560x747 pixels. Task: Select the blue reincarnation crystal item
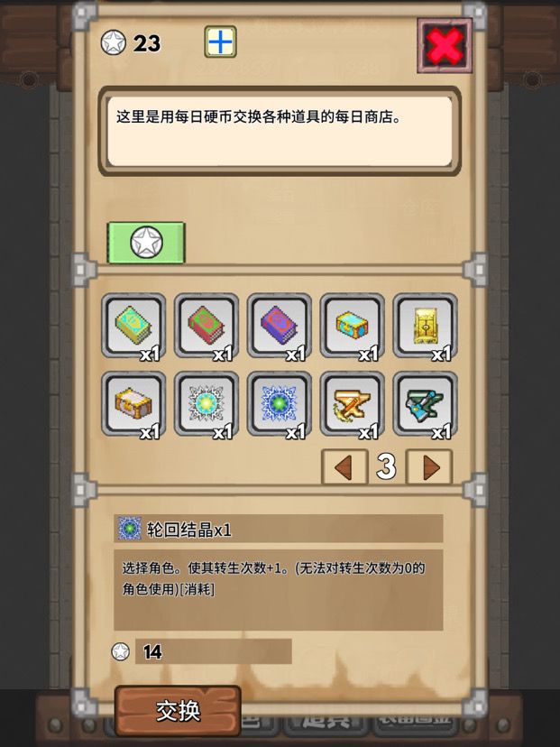pyautogui.click(x=279, y=404)
